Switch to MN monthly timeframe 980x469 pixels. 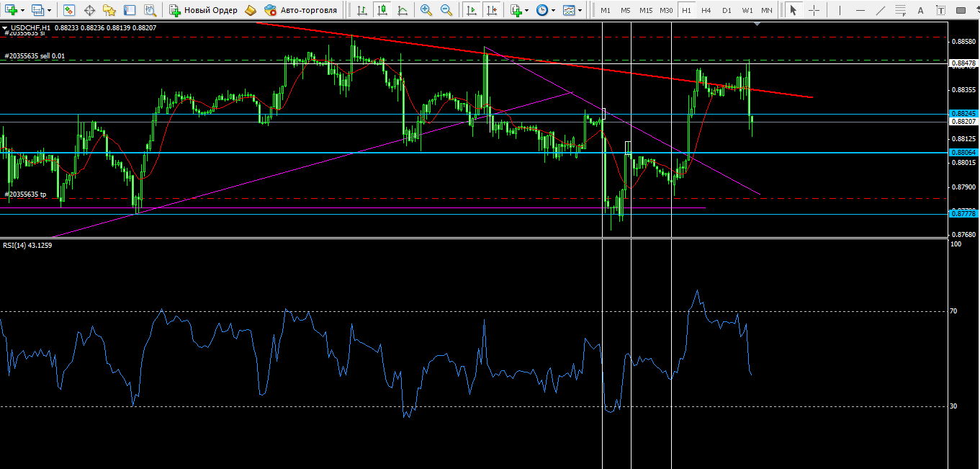coord(768,10)
